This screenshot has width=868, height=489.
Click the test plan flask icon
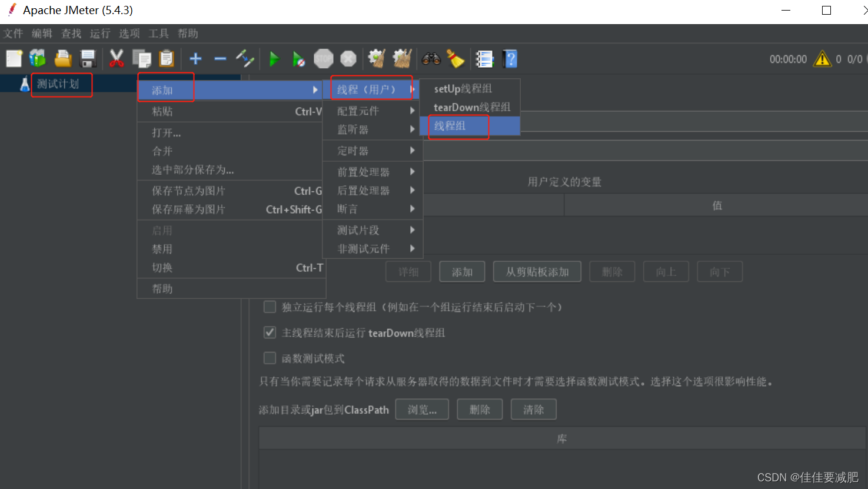pyautogui.click(x=24, y=84)
